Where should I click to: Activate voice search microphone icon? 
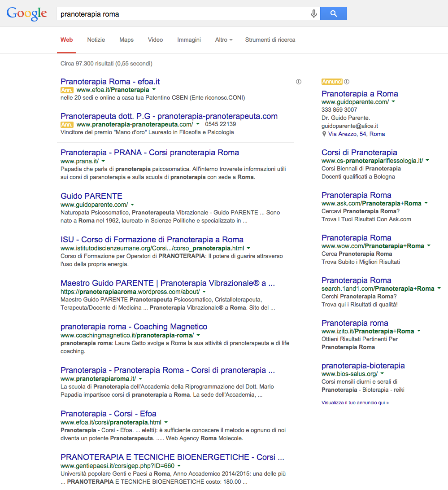(313, 13)
